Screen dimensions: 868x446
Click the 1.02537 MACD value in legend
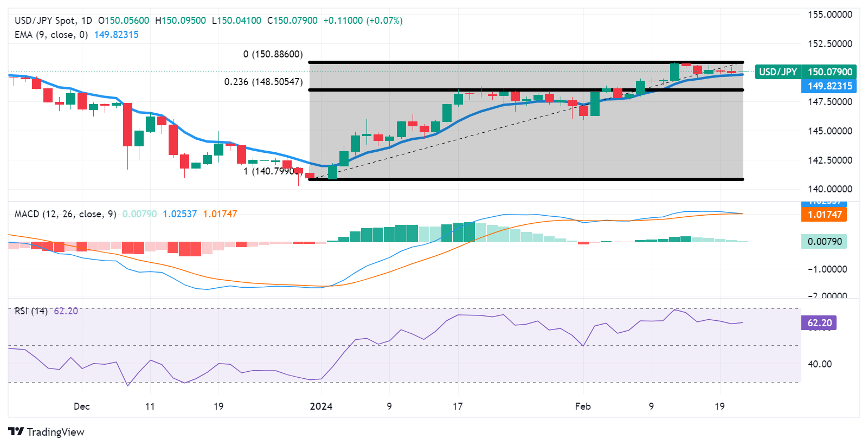coord(179,214)
